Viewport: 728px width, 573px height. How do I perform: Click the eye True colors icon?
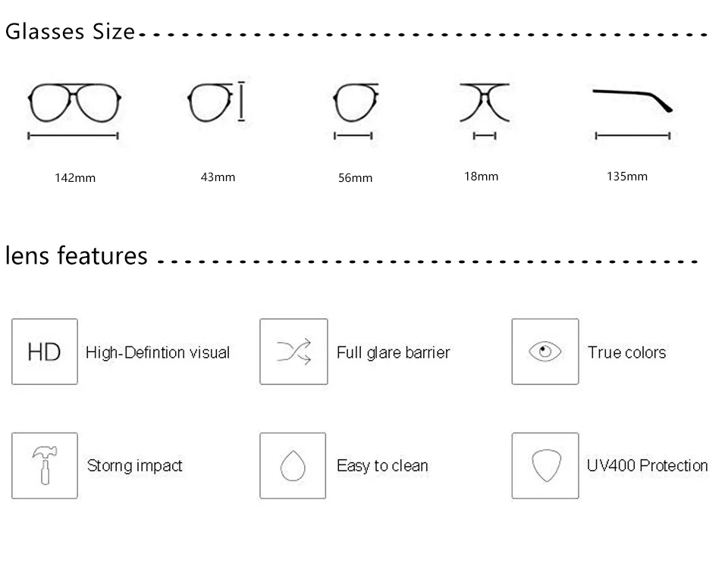[544, 352]
